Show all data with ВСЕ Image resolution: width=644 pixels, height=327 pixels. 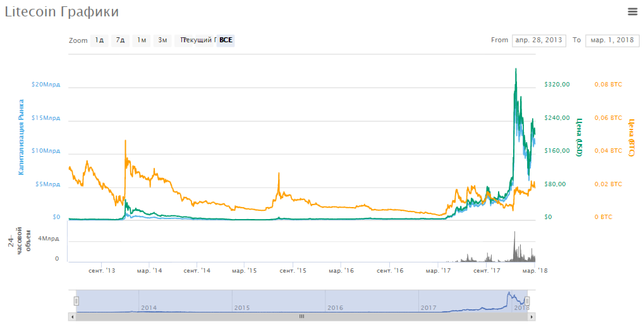click(x=226, y=40)
